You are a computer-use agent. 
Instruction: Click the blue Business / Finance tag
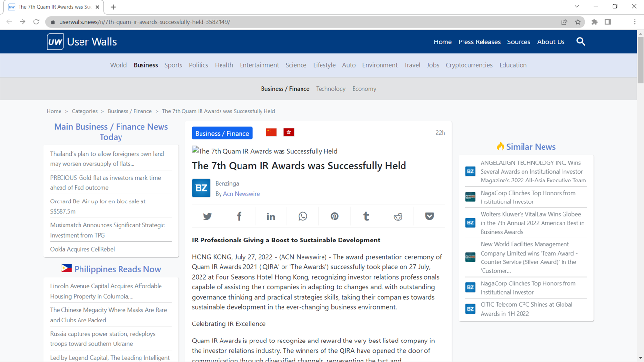pyautogui.click(x=222, y=133)
